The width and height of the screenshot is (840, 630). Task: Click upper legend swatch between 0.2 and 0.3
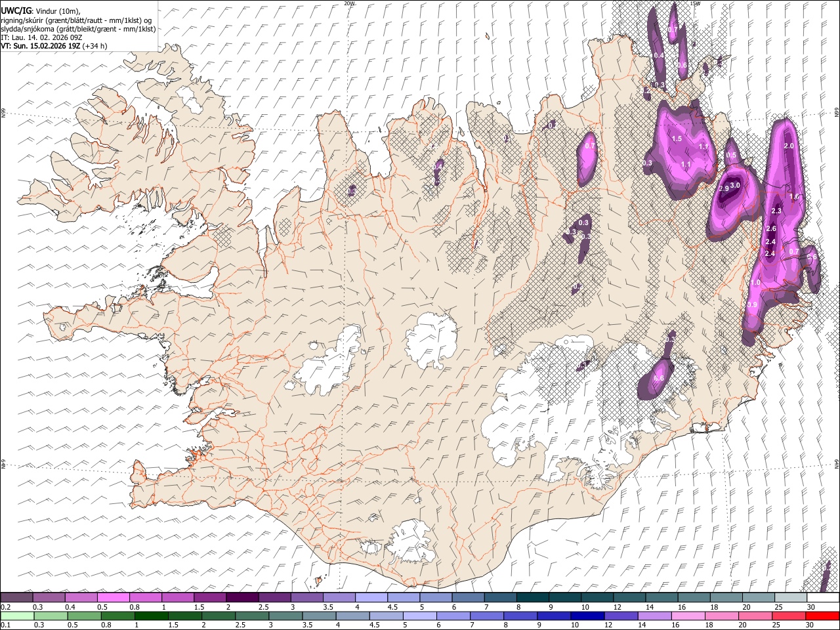click(x=16, y=597)
